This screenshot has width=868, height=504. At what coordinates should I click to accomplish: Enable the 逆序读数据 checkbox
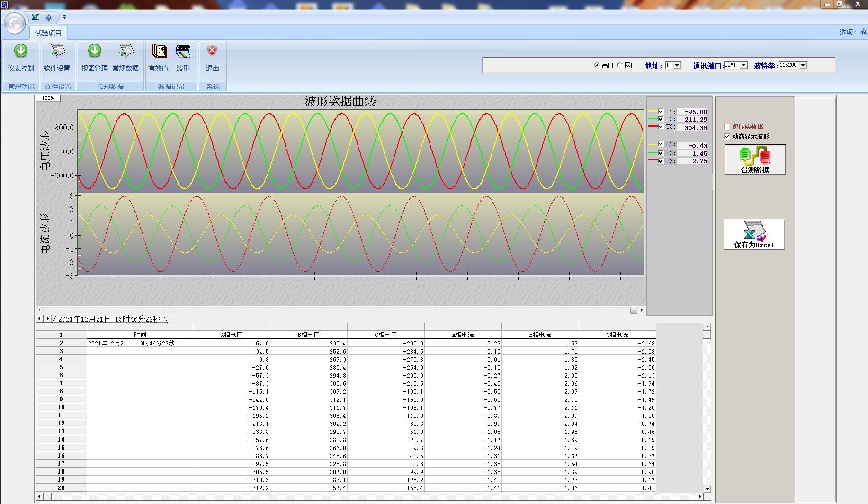pyautogui.click(x=727, y=127)
